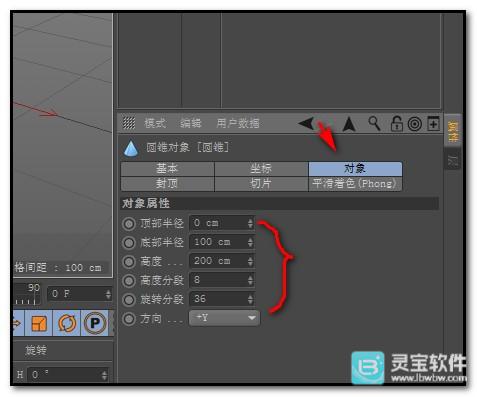This screenshot has height=397, width=477.
Task: Click the 底部半径 stepper arrows
Action: [x=250, y=242]
